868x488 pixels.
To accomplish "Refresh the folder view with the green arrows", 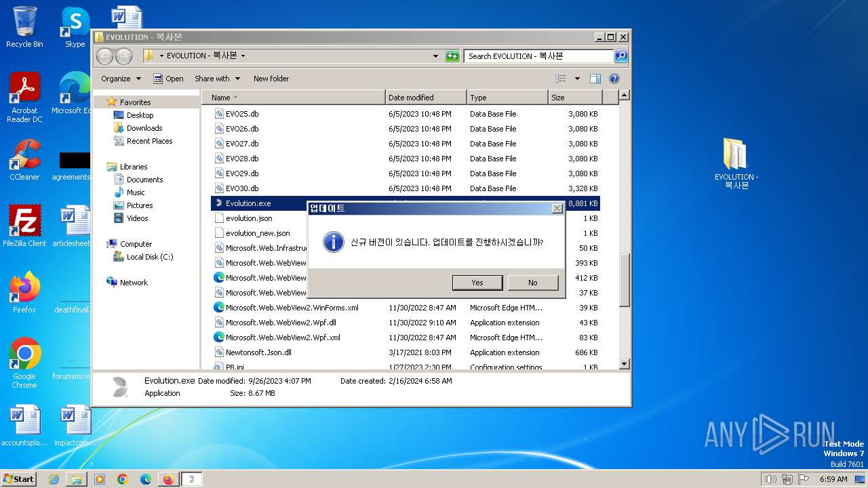I will point(452,56).
